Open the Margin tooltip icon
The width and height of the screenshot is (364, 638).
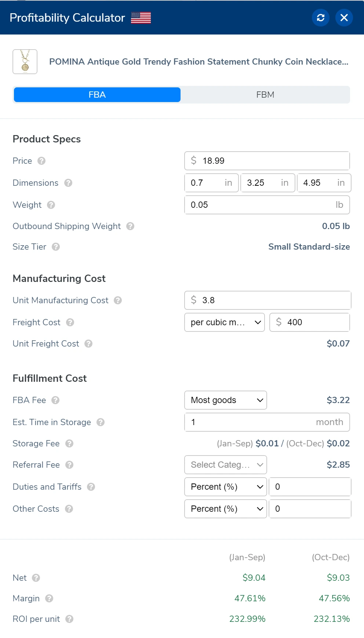(x=48, y=599)
